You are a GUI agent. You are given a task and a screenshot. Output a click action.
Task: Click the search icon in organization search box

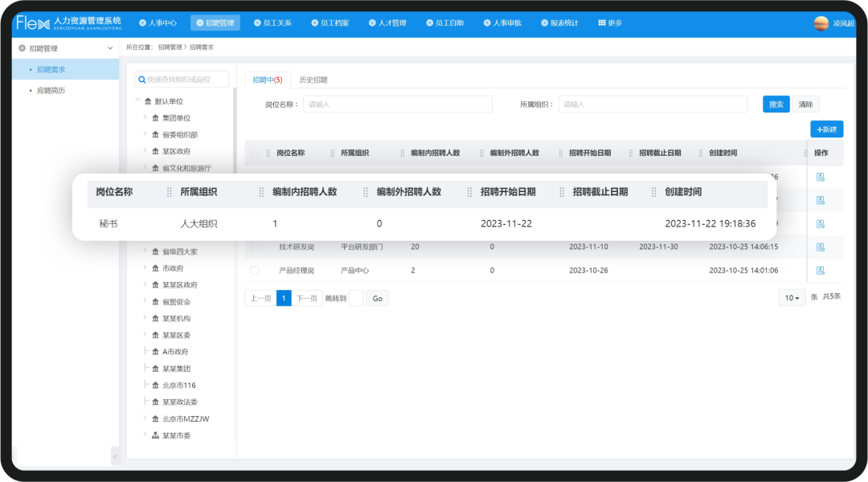click(141, 80)
